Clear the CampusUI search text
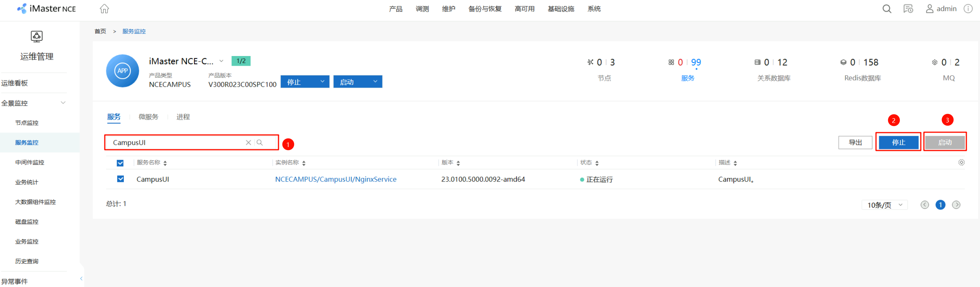This screenshot has width=980, height=287. tap(248, 143)
